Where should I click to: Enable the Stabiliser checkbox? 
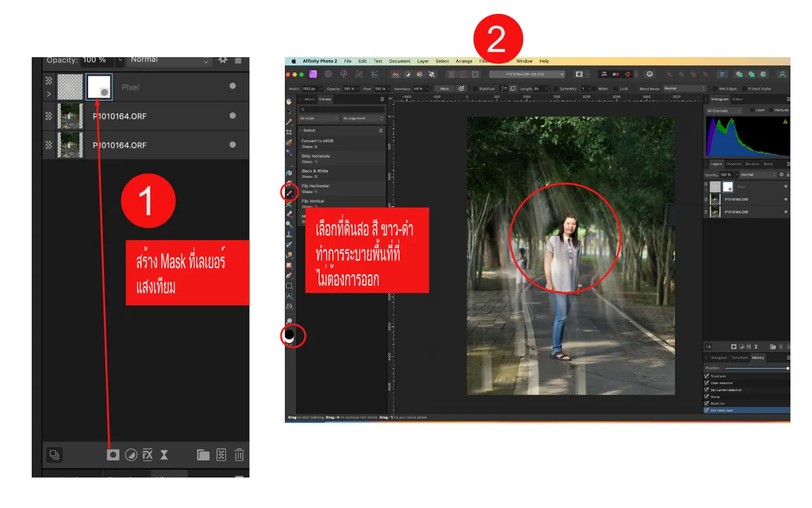click(475, 89)
